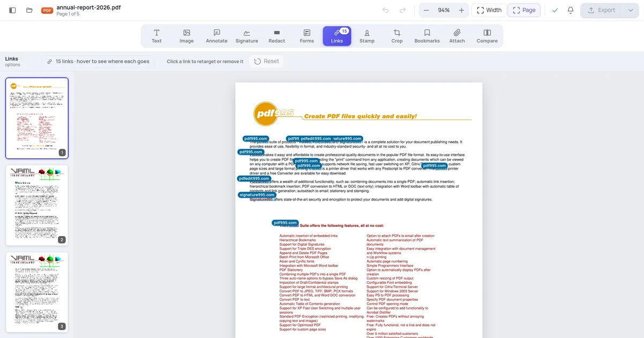Fit document to Width

click(x=489, y=10)
